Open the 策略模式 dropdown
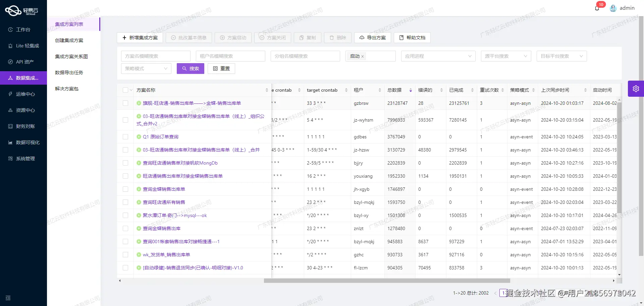Image resolution: width=644 pixels, height=306 pixels. (x=146, y=69)
